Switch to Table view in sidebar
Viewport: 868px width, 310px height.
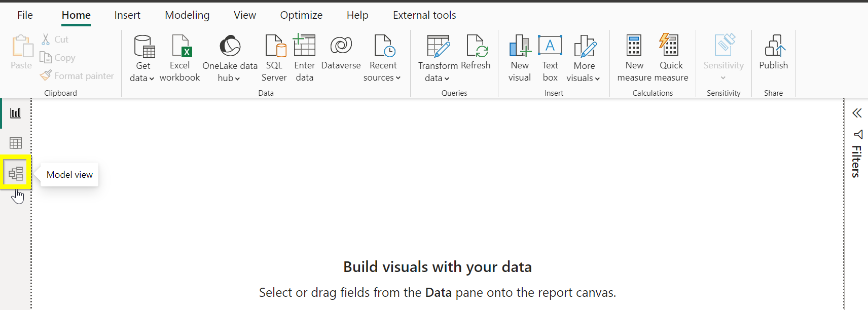16,143
